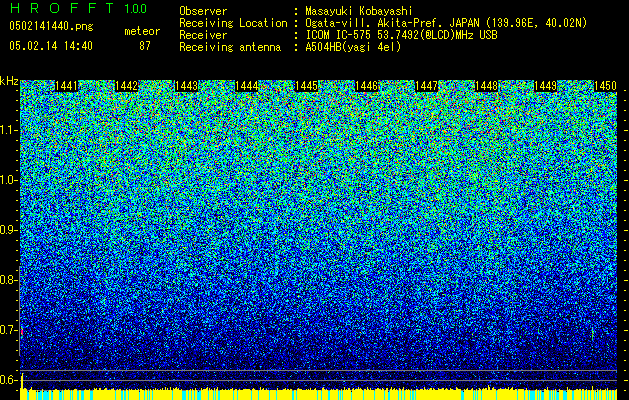Screen dimensions: 629x400
Task: Click the 1450 time marker label
Action: pos(605,86)
